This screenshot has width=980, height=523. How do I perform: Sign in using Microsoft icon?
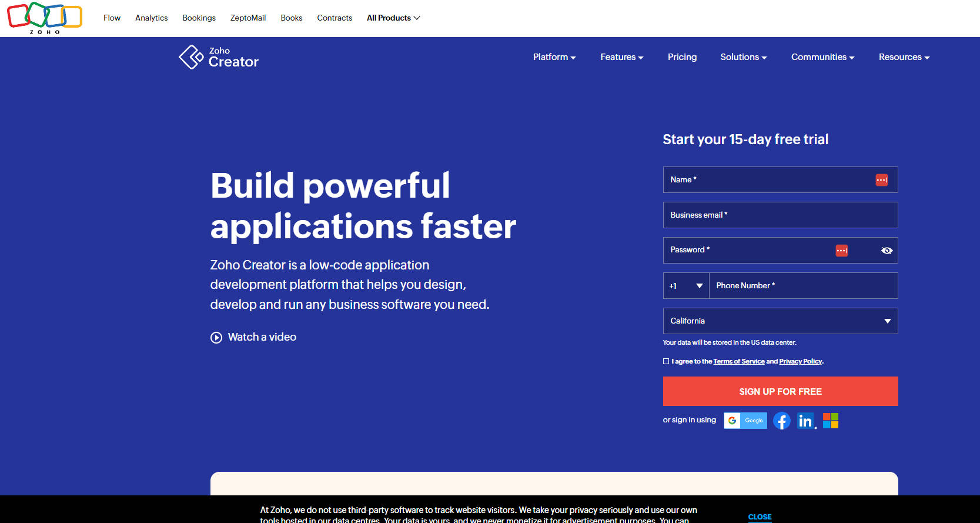tap(830, 420)
